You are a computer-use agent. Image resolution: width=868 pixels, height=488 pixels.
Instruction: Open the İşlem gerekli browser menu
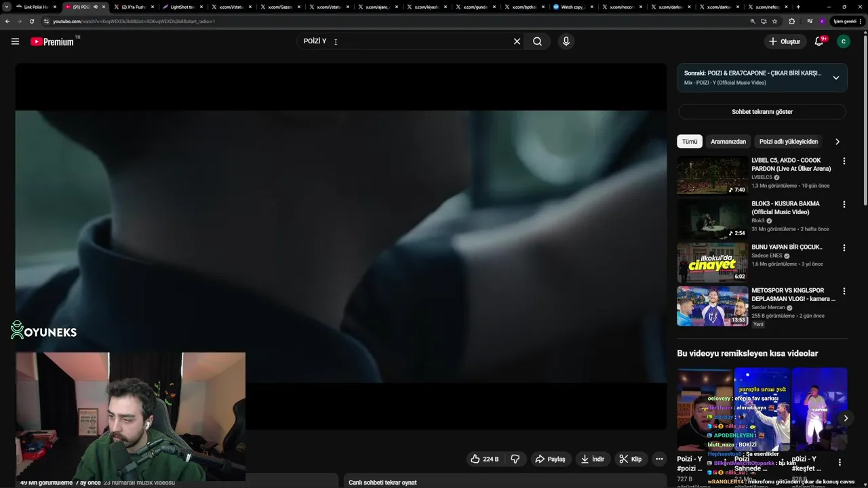(847, 21)
